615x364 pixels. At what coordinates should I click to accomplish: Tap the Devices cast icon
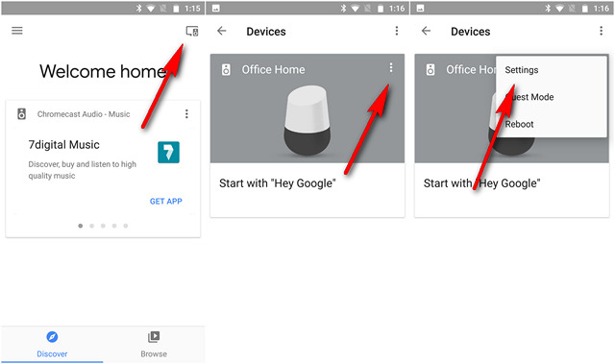192,31
